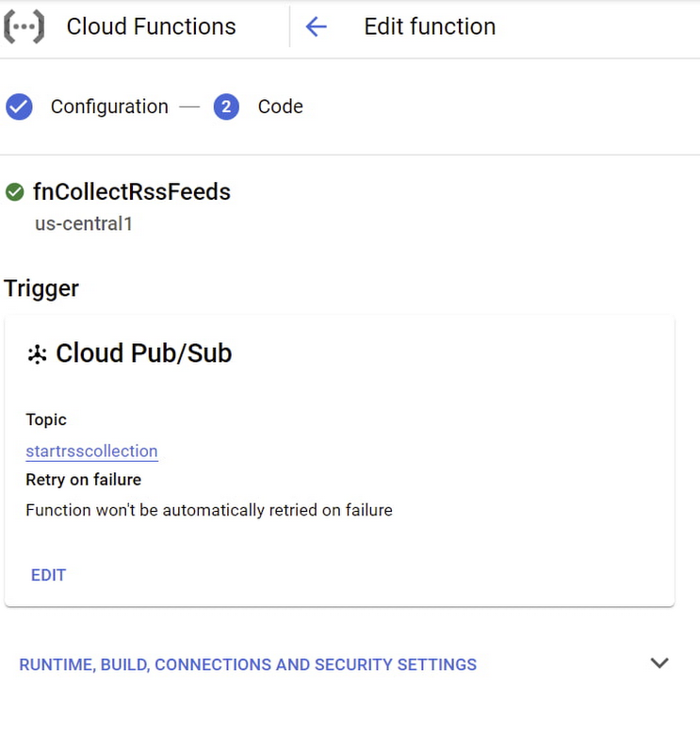
Task: Click the Edit function page title
Action: coord(430,26)
